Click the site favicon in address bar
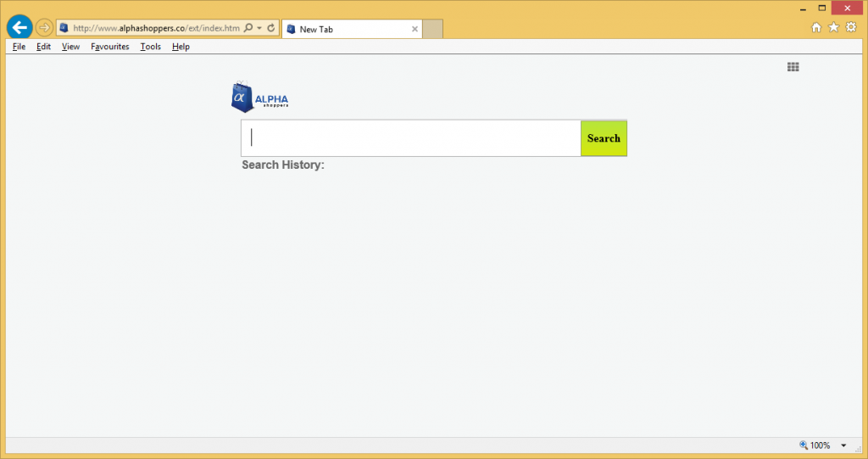Image resolution: width=868 pixels, height=459 pixels. (x=64, y=28)
